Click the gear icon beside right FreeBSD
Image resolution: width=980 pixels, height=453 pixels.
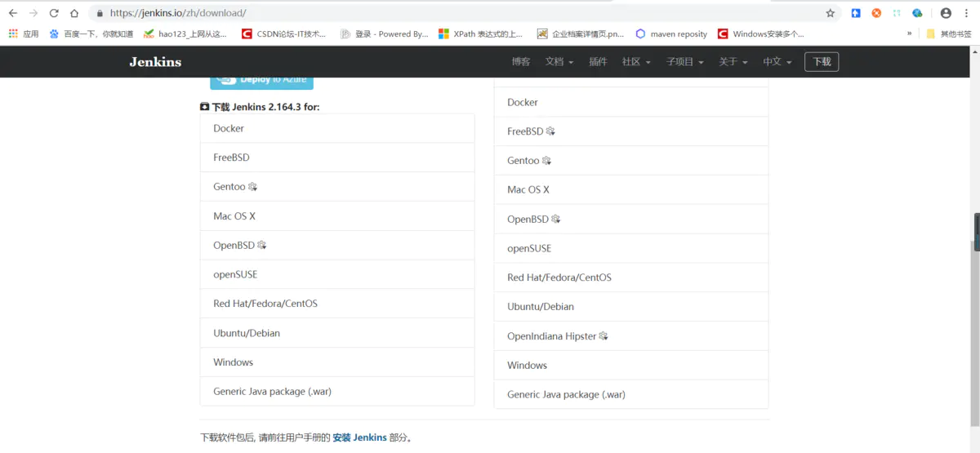pyautogui.click(x=550, y=131)
